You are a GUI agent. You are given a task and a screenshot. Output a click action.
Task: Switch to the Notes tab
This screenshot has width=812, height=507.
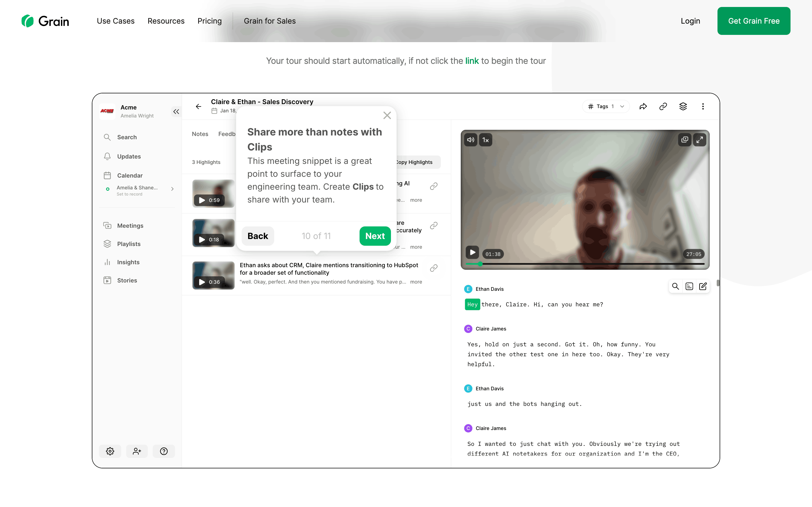(x=200, y=134)
